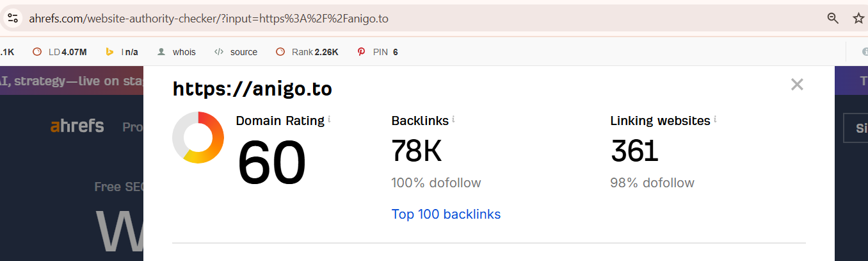Select the LD 4.07M toolbar metric
The width and height of the screenshot is (868, 261).
60,52
